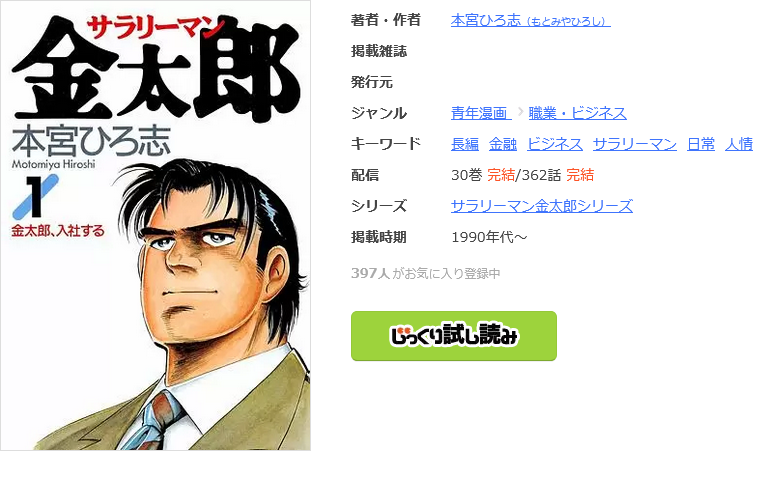The image size is (780, 477).
Task: Click the 青年漫画 genre link
Action: tap(481, 113)
